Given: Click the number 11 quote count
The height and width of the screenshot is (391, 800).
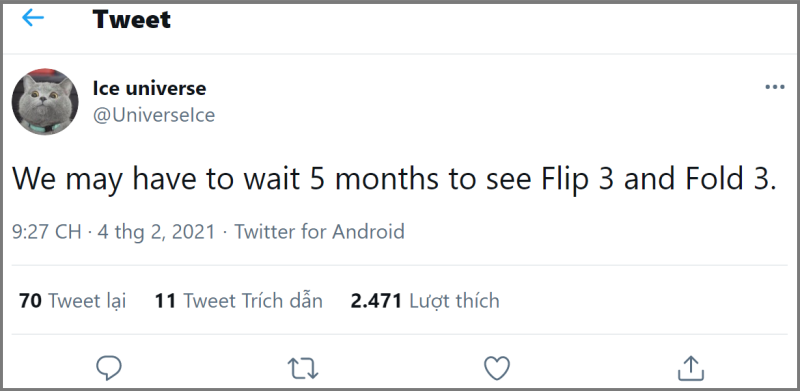Looking at the screenshot, I should (165, 301).
